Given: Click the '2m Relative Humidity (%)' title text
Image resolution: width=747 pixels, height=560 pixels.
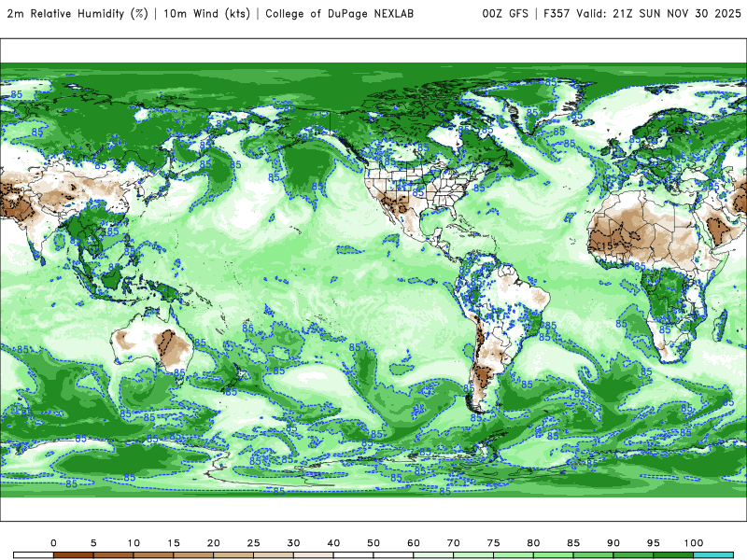Looking at the screenshot, I should pyautogui.click(x=78, y=14).
